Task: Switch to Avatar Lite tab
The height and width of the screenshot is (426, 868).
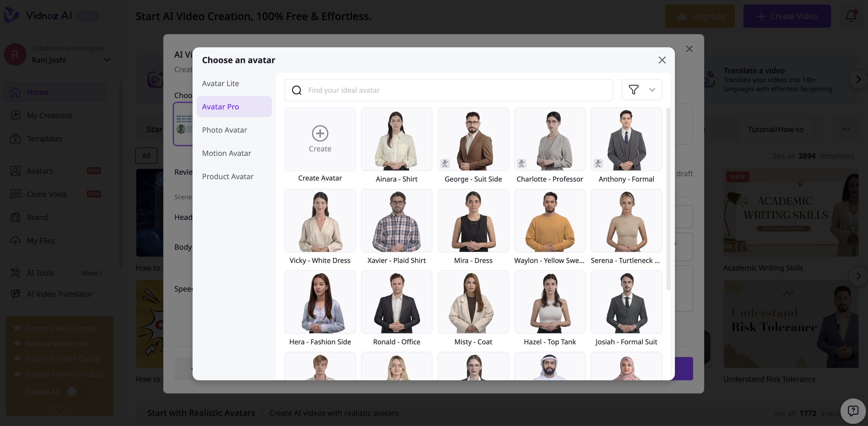Action: click(x=220, y=83)
